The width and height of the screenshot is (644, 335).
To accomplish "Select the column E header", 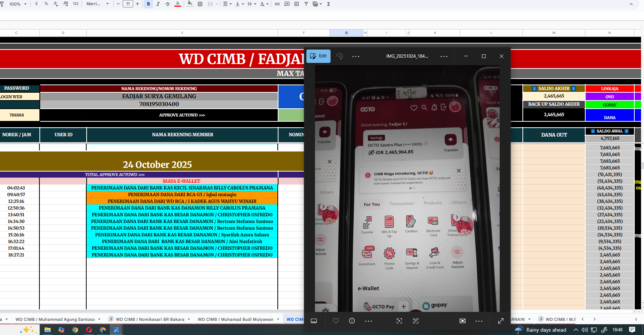I will (182, 33).
